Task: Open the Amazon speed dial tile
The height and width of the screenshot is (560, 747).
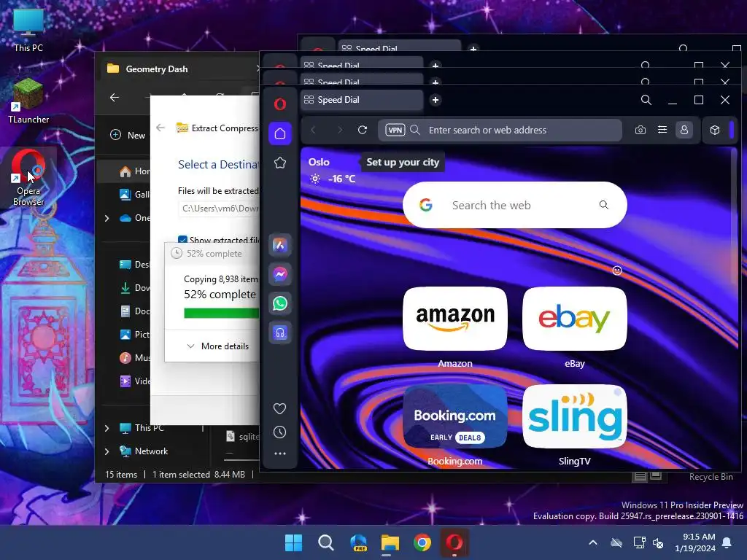Action: pos(455,319)
